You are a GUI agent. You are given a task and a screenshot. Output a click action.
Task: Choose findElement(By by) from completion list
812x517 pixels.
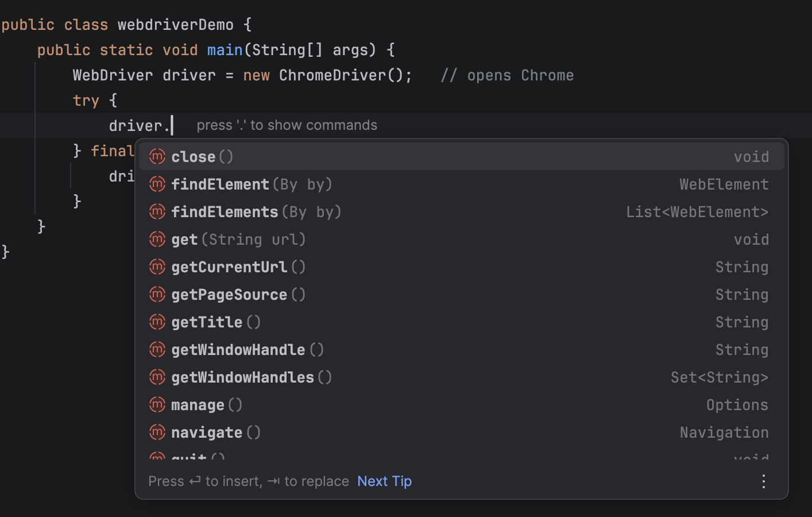pyautogui.click(x=461, y=184)
